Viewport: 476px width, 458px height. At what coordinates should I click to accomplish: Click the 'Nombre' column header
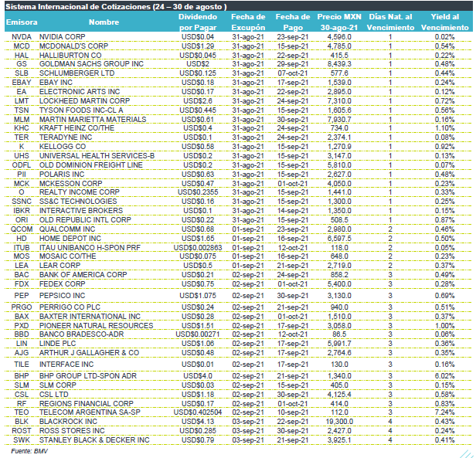point(104,22)
